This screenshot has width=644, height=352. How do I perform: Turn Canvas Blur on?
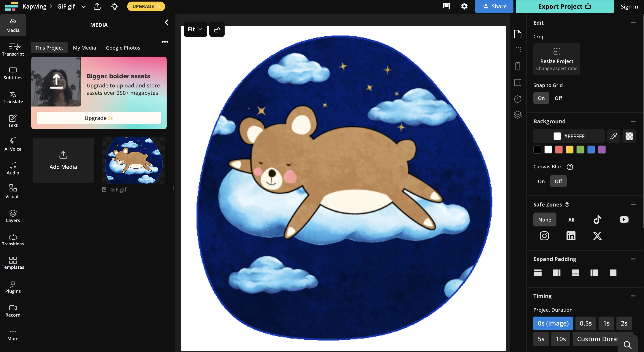(x=541, y=181)
